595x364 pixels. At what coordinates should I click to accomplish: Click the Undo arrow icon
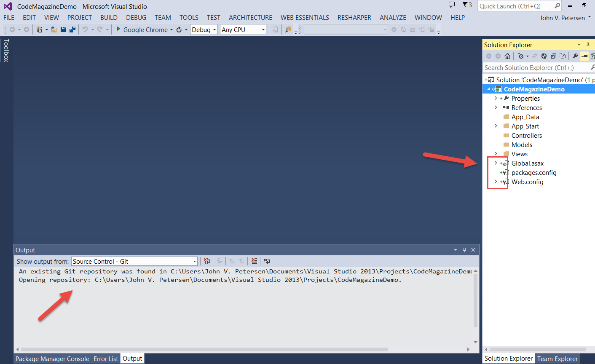(85, 29)
